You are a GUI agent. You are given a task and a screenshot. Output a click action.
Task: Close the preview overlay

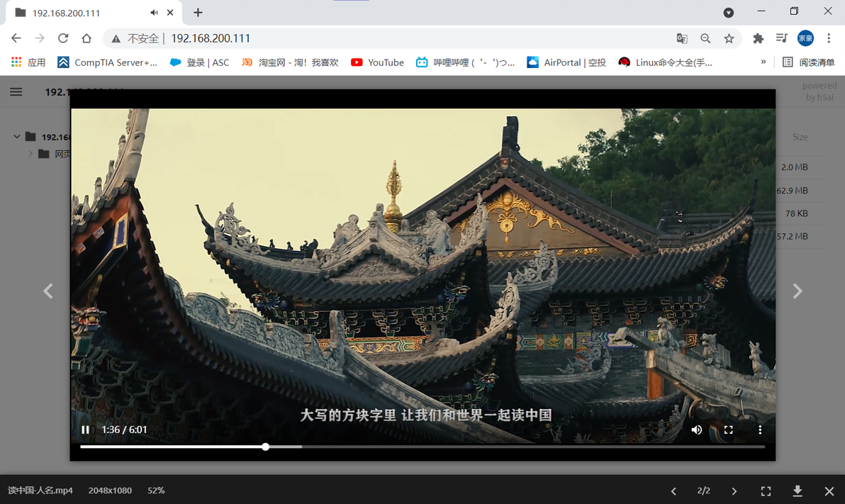829,491
